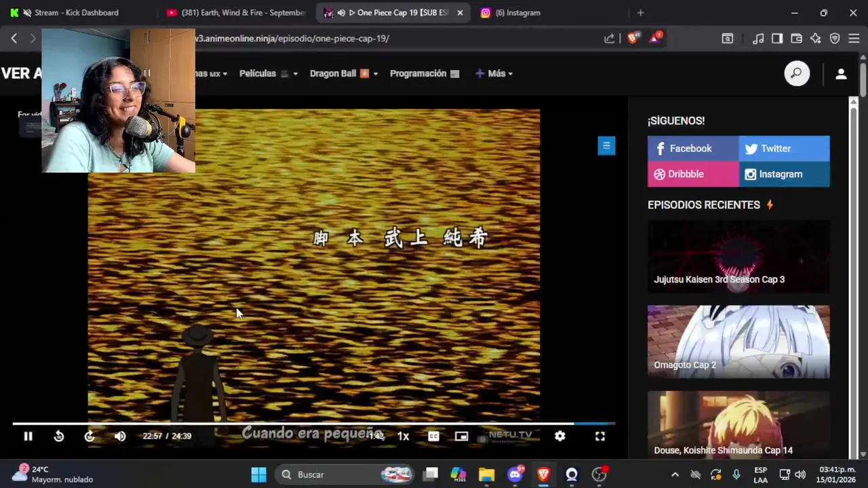Expand the Dragon Ball dropdown
868x488 pixels.
coord(344,73)
